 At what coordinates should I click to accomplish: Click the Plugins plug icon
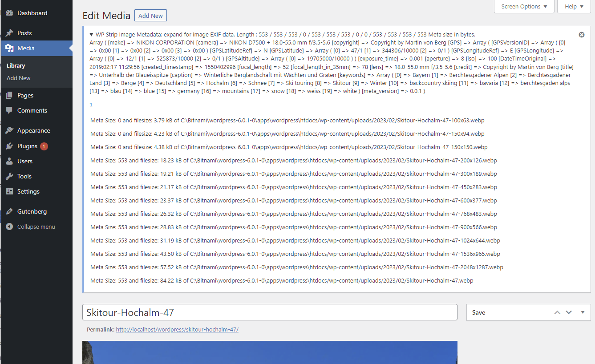point(9,146)
